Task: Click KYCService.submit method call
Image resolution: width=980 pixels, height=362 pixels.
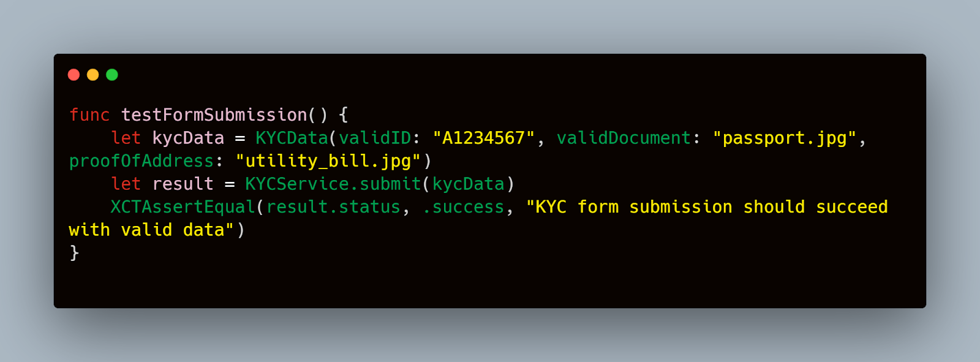Action: point(333,184)
